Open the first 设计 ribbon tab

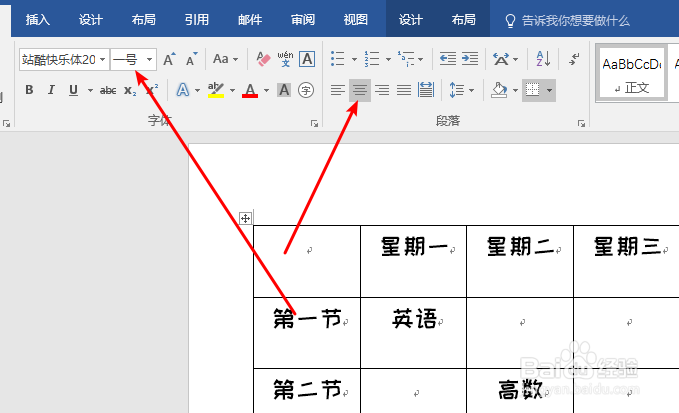[x=91, y=20]
